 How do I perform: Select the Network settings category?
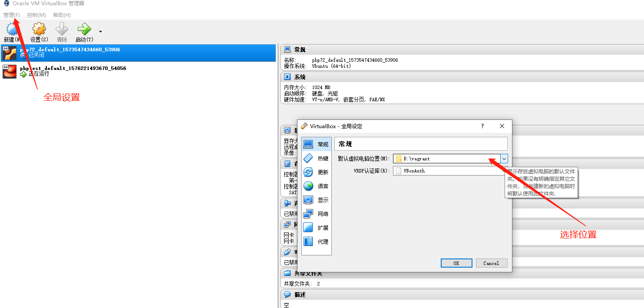(x=317, y=214)
